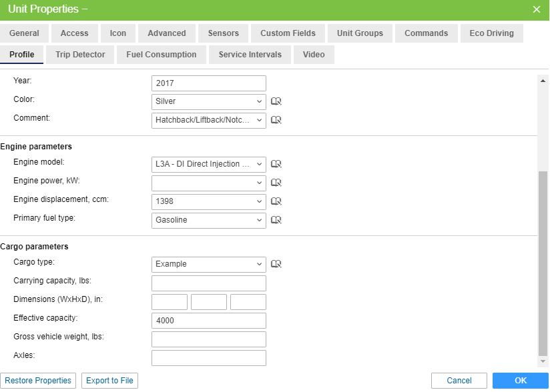Viewport: 550px width, 392px height.
Task: Click the lookup icon beside Comment field
Action: [x=276, y=121]
